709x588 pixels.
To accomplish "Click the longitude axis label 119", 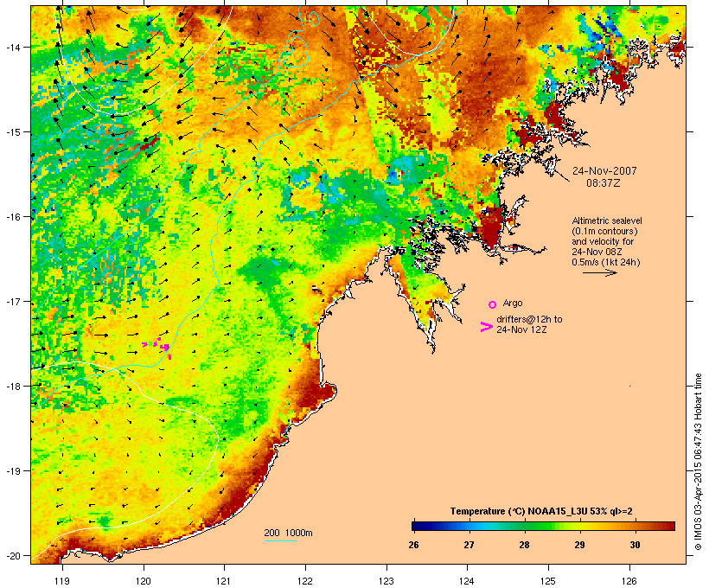I will click(x=62, y=581).
